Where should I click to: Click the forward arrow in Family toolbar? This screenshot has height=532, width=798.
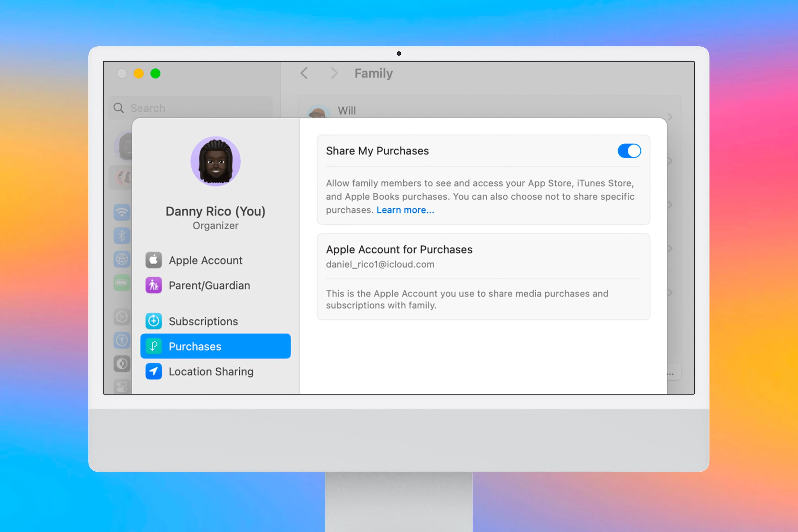(334, 73)
